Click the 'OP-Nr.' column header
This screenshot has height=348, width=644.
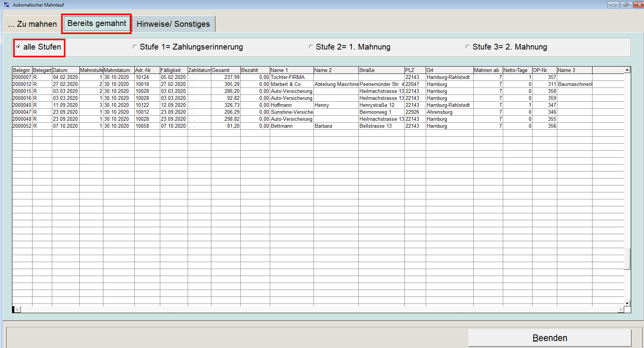(545, 70)
